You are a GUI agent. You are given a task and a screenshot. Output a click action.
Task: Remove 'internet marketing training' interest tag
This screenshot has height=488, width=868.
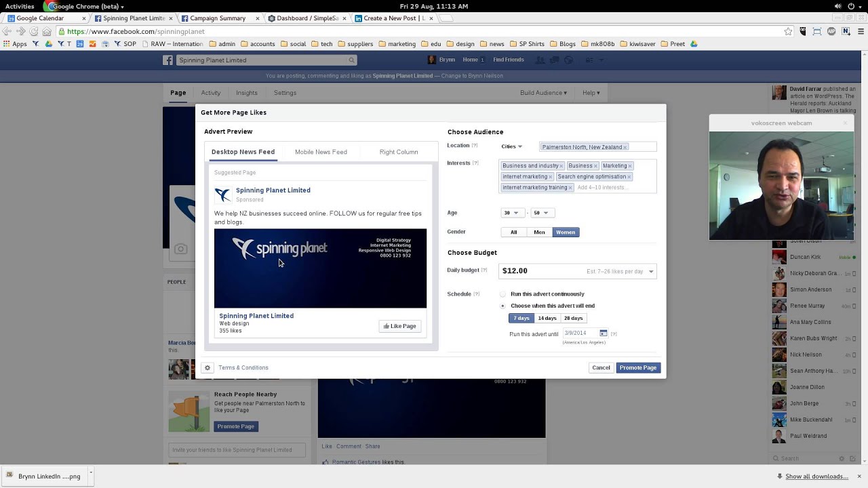pyautogui.click(x=570, y=188)
